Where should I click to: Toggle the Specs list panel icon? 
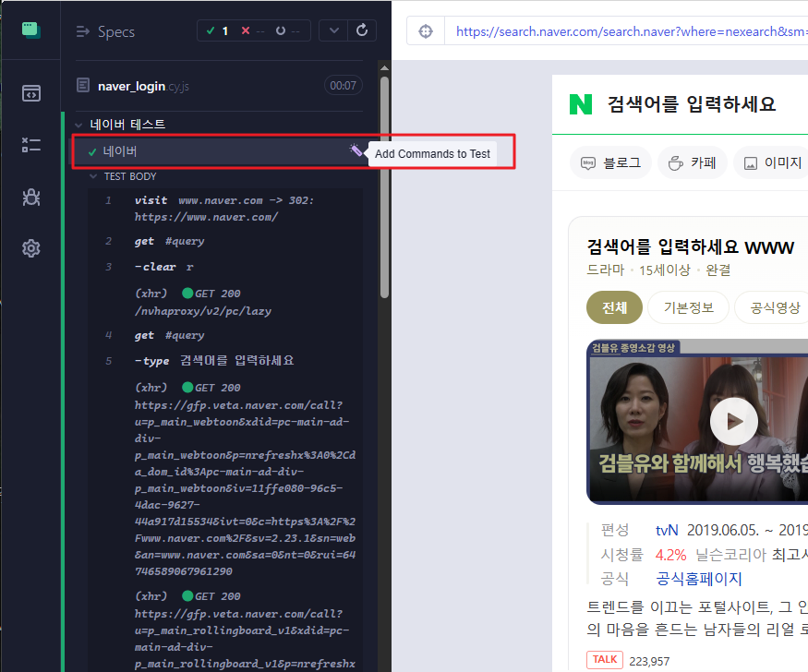82,32
